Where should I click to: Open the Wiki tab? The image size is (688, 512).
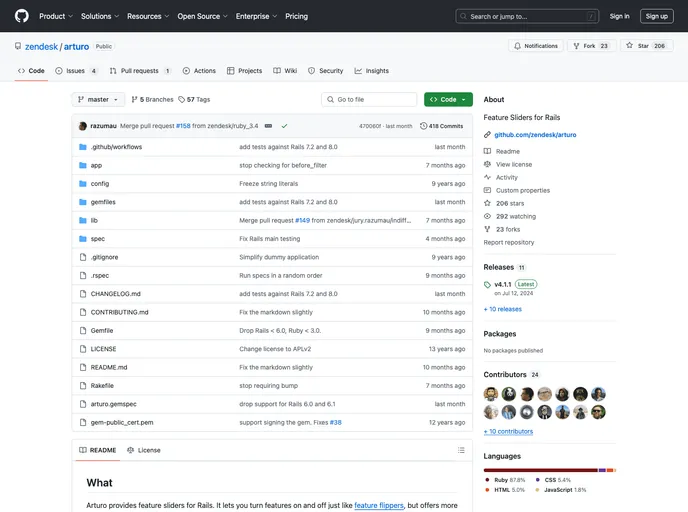285,71
